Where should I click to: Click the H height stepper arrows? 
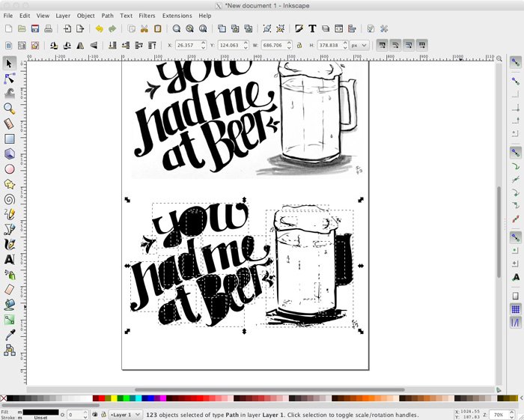345,45
